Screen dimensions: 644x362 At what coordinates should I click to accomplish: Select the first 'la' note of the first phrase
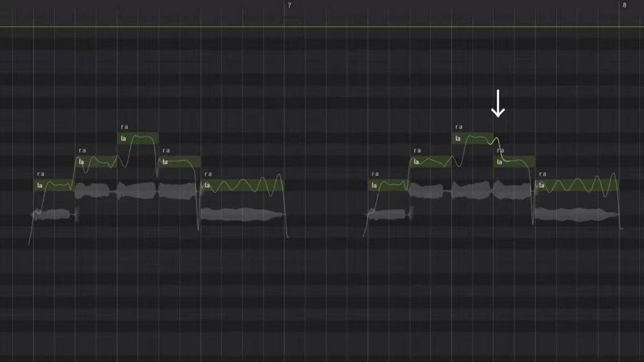click(x=54, y=186)
